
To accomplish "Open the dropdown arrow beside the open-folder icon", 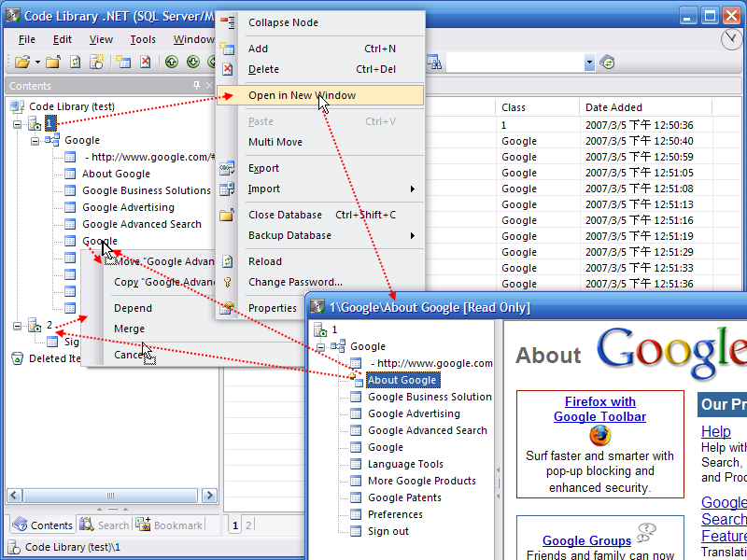I will [37, 63].
